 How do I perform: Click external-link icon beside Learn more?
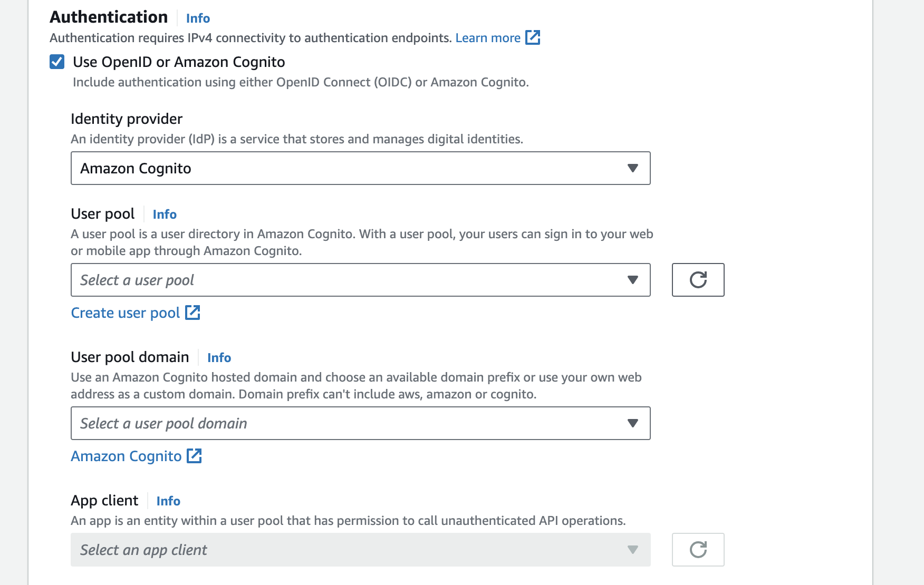point(533,37)
